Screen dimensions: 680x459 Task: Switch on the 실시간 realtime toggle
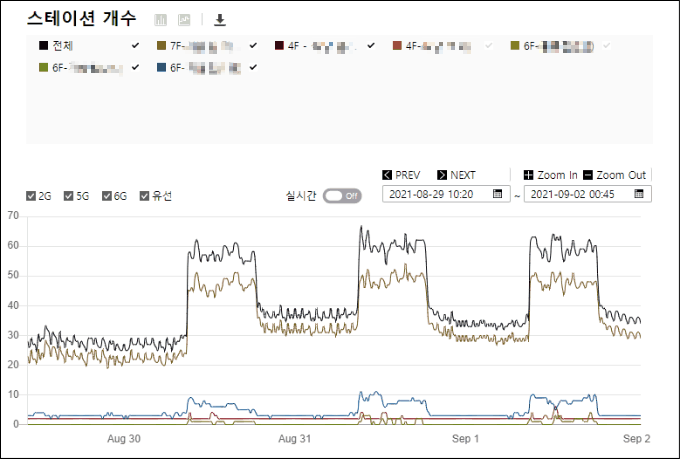pyautogui.click(x=342, y=196)
